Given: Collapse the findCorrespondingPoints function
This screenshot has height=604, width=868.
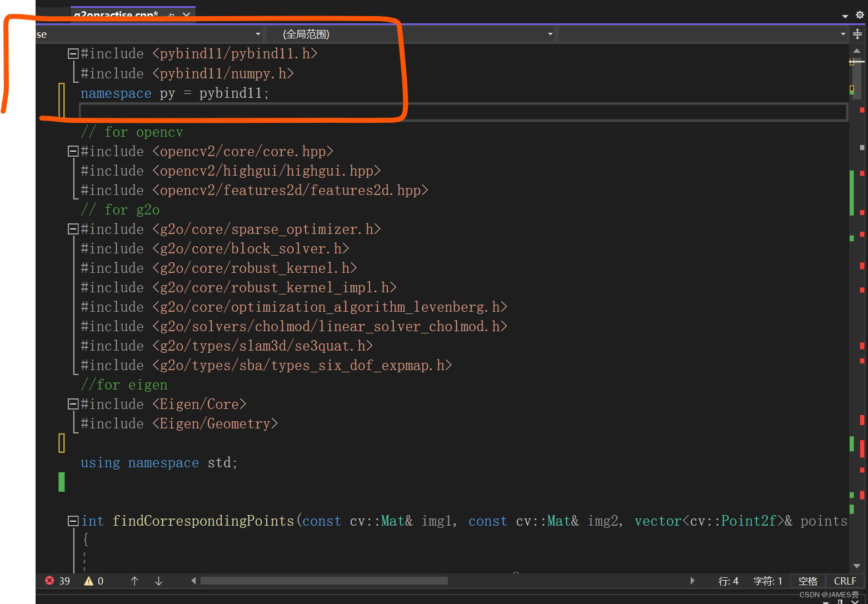Looking at the screenshot, I should 73,521.
